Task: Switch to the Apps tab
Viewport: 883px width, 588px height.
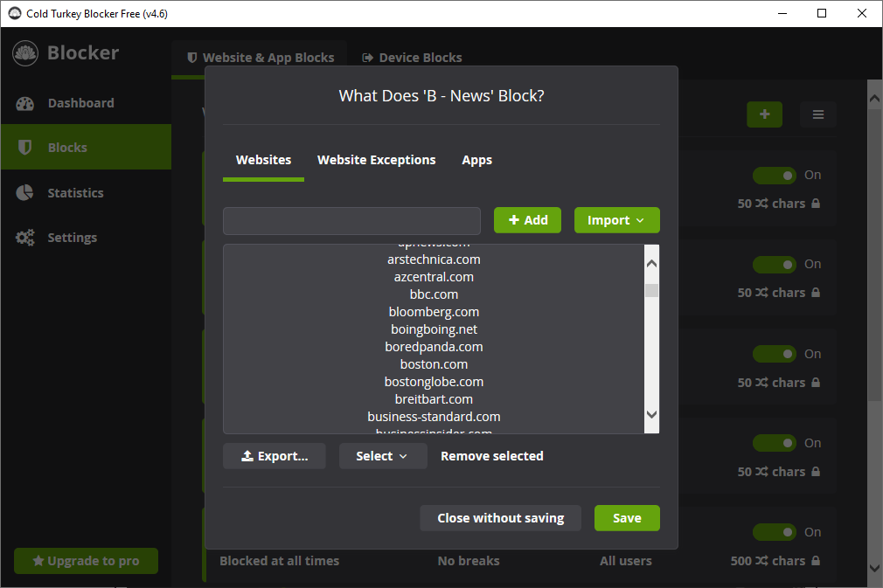Action: [x=477, y=161]
